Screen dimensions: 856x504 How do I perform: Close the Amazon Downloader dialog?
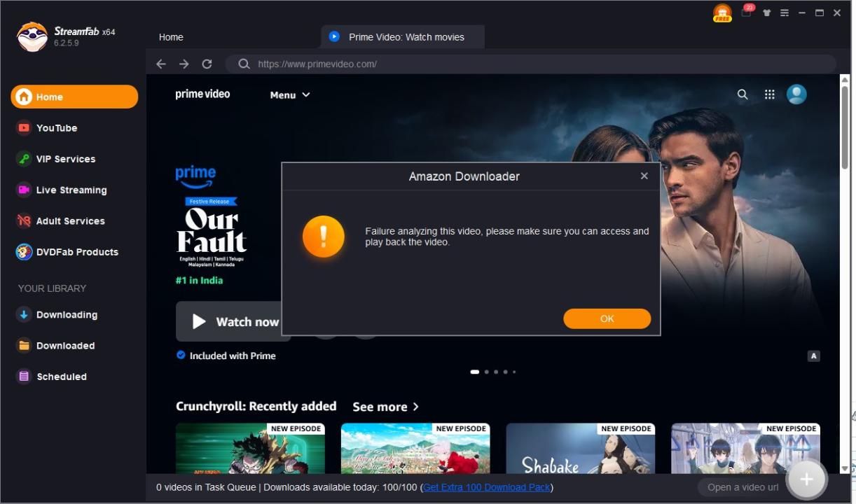pos(644,176)
